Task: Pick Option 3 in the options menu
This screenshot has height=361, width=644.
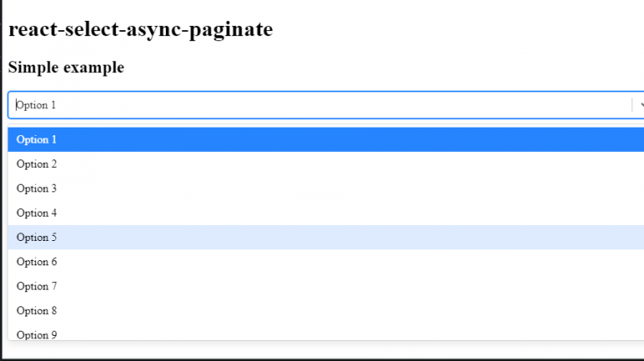Action: [x=325, y=188]
